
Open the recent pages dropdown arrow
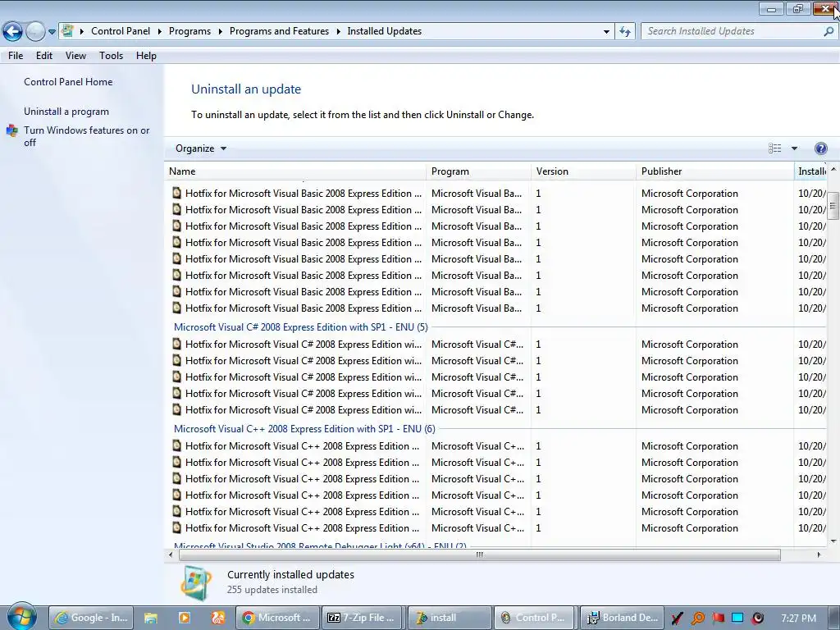(x=52, y=32)
